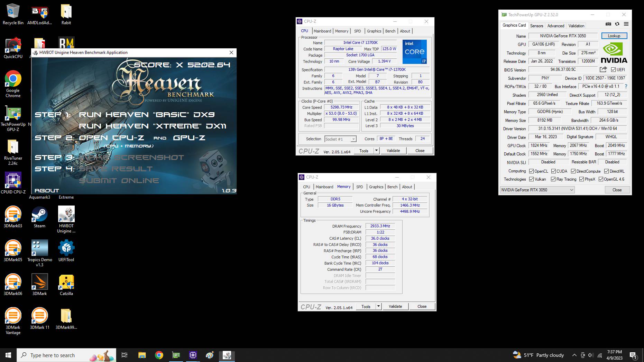Screen dimensions: 644x362
Task: Expand Tools dropdown arrow in Memory window
Action: 378,306
